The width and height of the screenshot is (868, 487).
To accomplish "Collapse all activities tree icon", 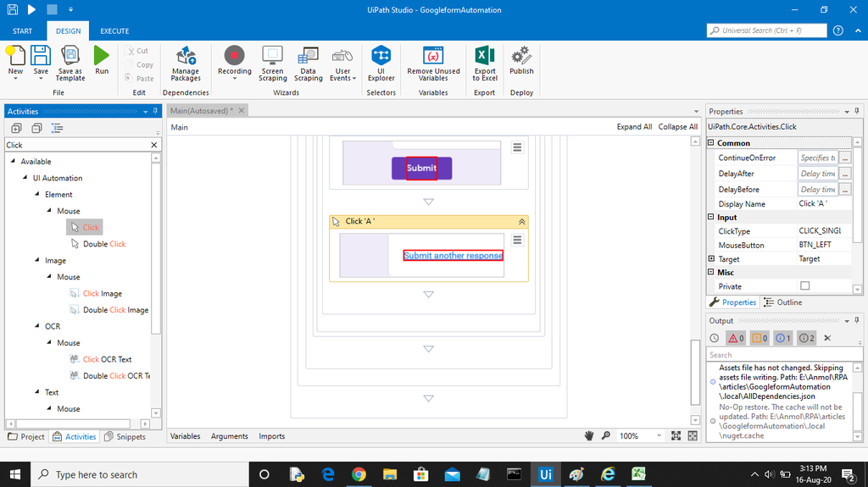I will (36, 129).
